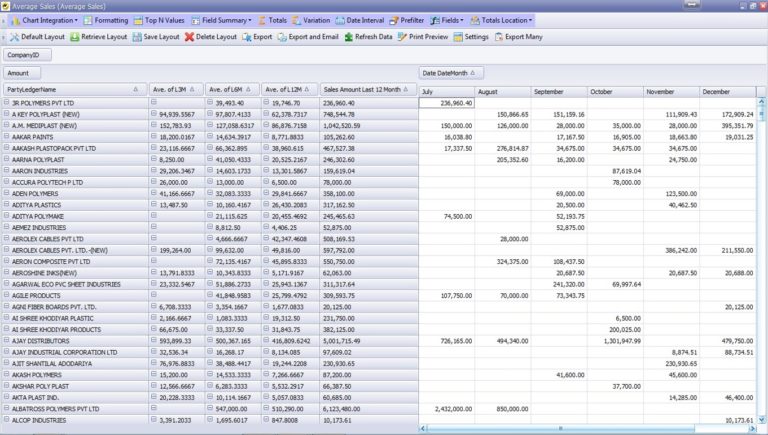Click the Date DateMonth column field button
Viewport: 768px width, 435px height.
[x=450, y=73]
